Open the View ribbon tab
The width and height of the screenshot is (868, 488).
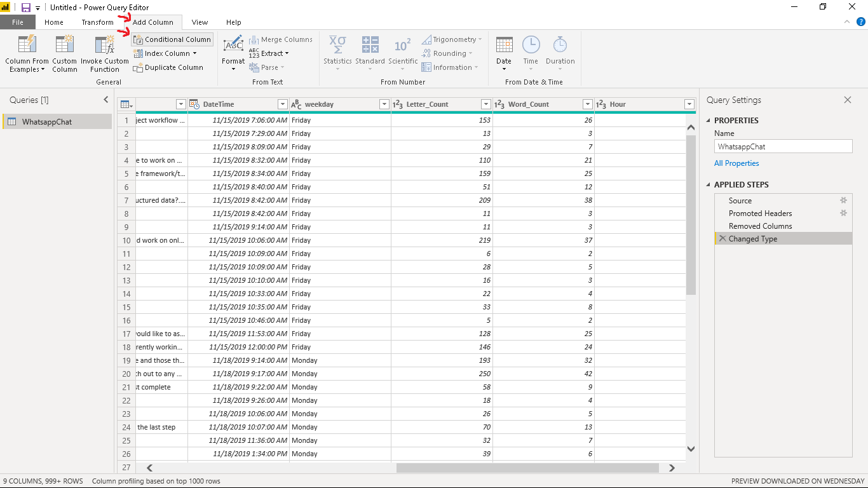click(x=200, y=22)
